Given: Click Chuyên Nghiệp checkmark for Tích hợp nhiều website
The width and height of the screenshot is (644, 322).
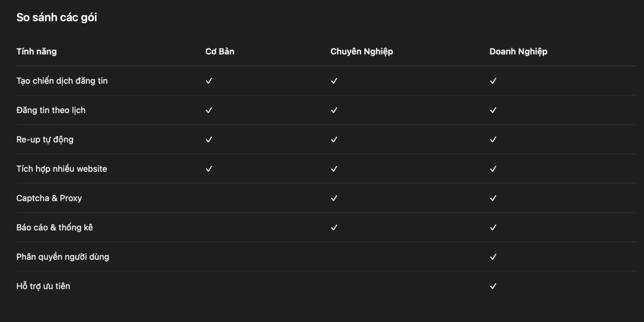Looking at the screenshot, I should click(334, 169).
